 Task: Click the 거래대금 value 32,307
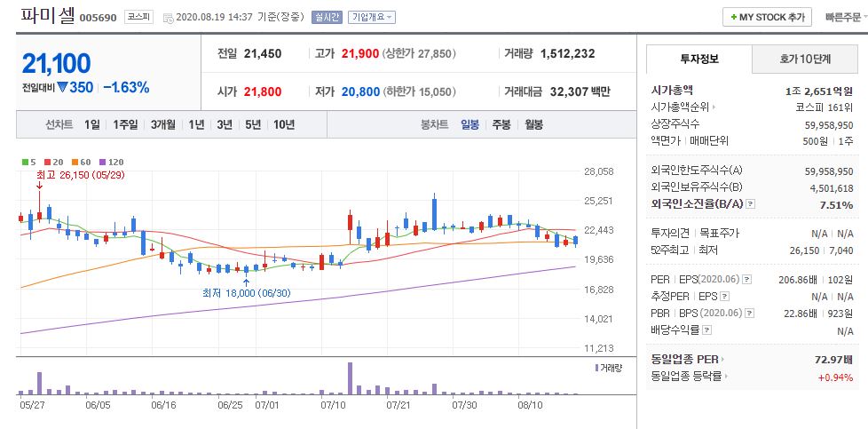(x=569, y=91)
